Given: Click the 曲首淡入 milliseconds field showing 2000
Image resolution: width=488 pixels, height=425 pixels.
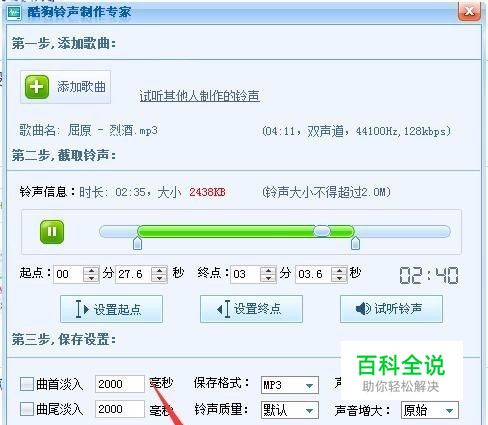Looking at the screenshot, I should pyautogui.click(x=120, y=384).
